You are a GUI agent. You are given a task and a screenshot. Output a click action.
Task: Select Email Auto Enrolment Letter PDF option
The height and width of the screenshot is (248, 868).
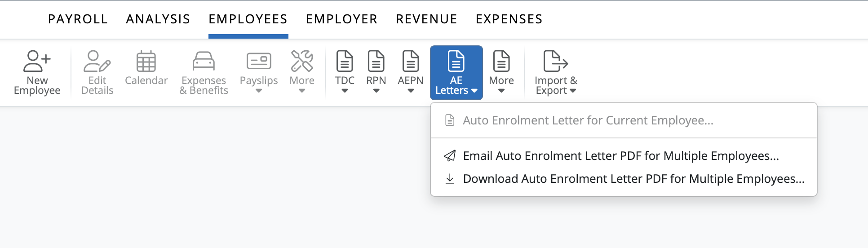coord(620,156)
